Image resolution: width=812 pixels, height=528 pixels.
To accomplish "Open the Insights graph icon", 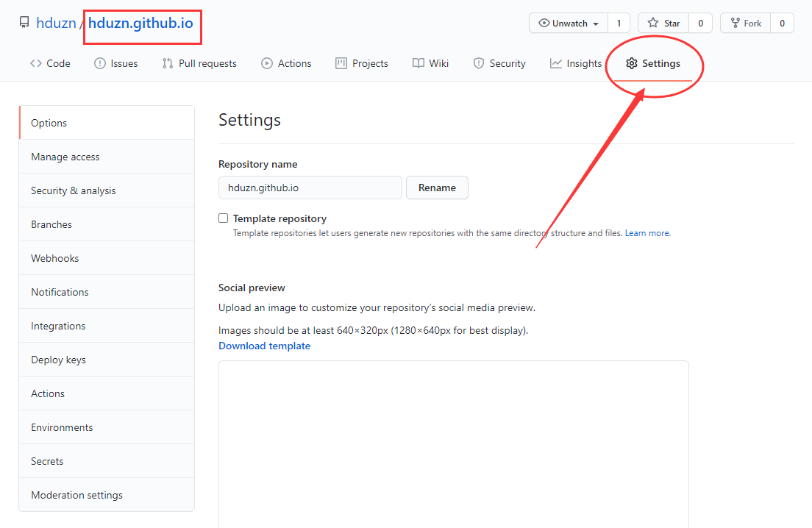I will (x=556, y=63).
